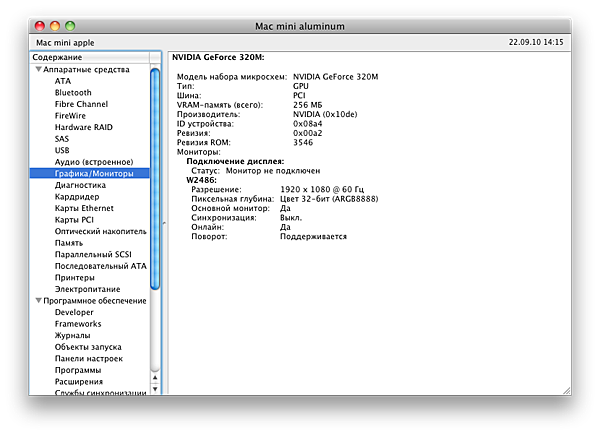600x435 pixels.
Task: Select Программы in the sidebar
Action: pyautogui.click(x=78, y=370)
